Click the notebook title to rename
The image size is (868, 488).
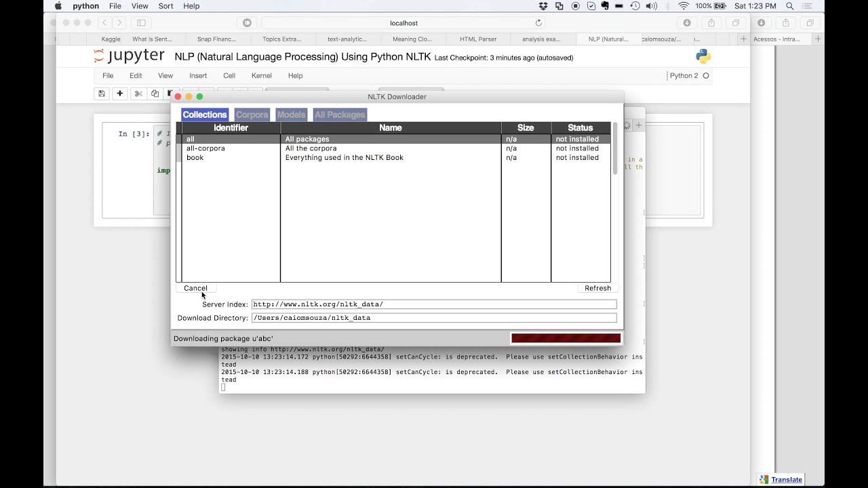coord(302,57)
